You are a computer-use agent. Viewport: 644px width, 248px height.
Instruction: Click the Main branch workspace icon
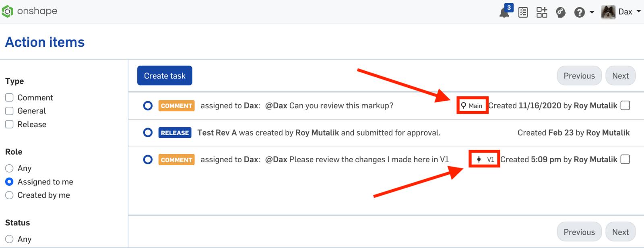(464, 105)
